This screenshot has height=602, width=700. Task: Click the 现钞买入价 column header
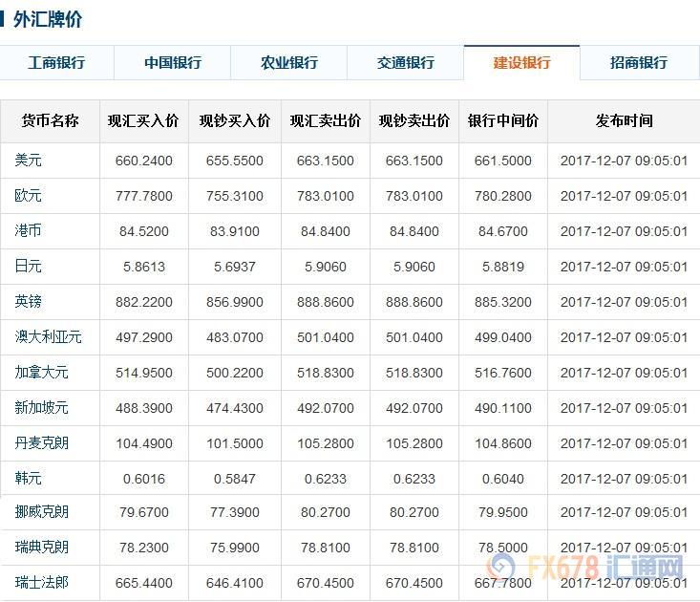tap(235, 120)
